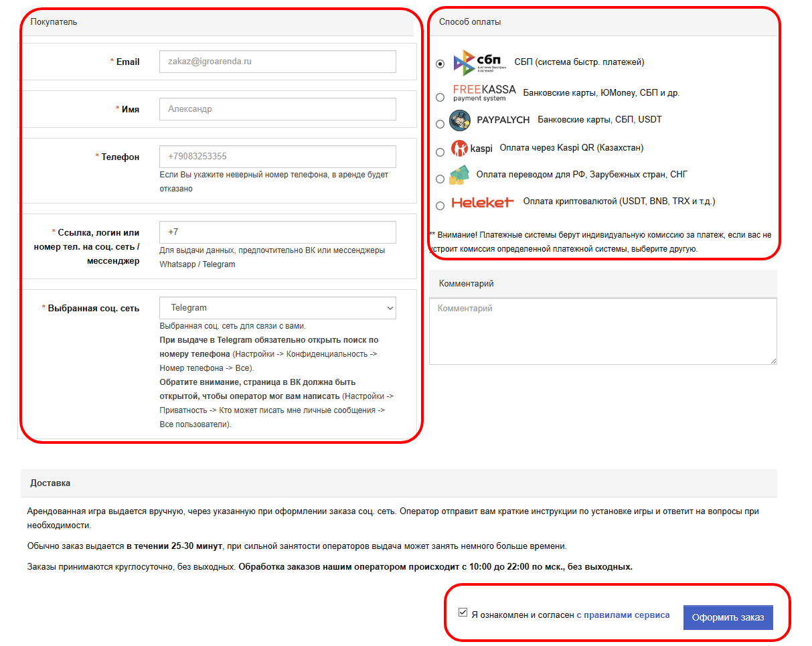This screenshot has height=646, width=812.
Task: Focus the Имя text field
Action: point(278,109)
